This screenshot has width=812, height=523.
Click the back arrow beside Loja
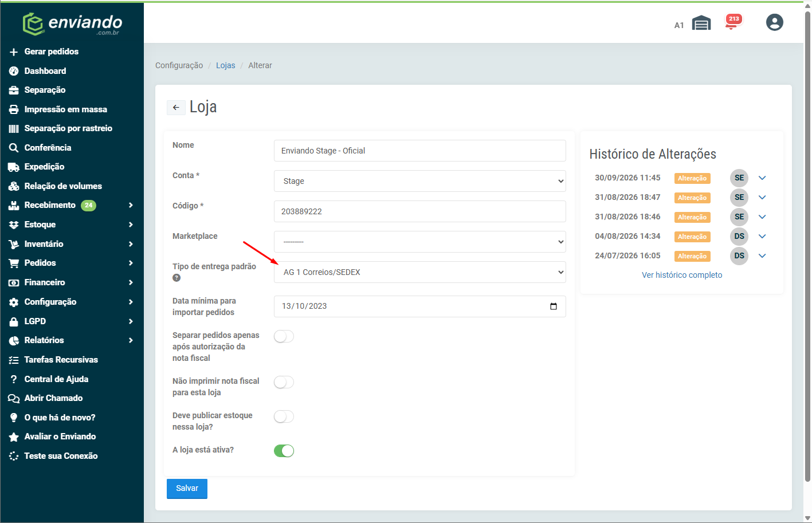coord(176,107)
